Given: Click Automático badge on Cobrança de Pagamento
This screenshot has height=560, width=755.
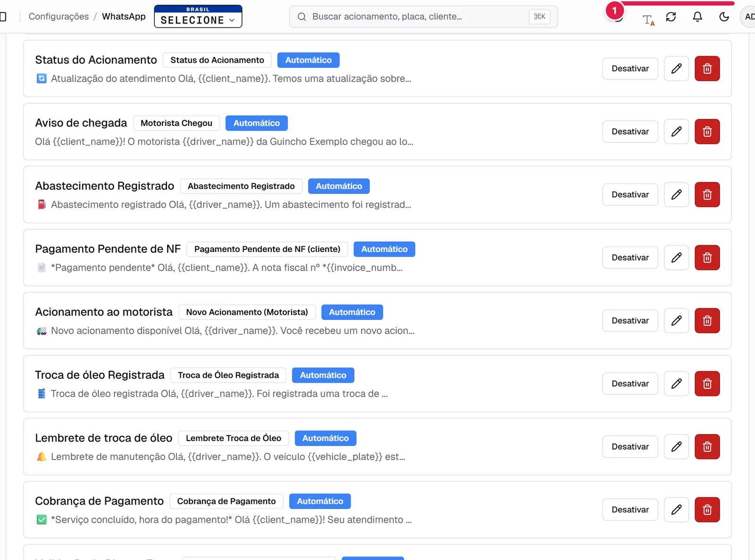Looking at the screenshot, I should tap(320, 501).
